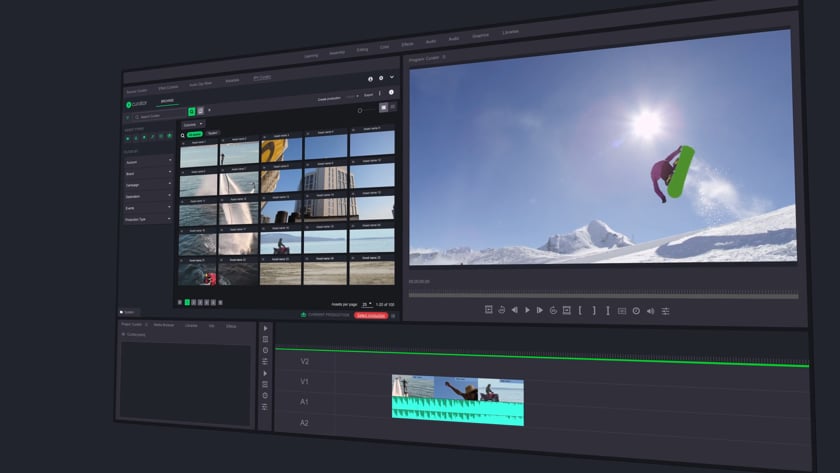Expand the Events filter dropdown

coord(148,208)
